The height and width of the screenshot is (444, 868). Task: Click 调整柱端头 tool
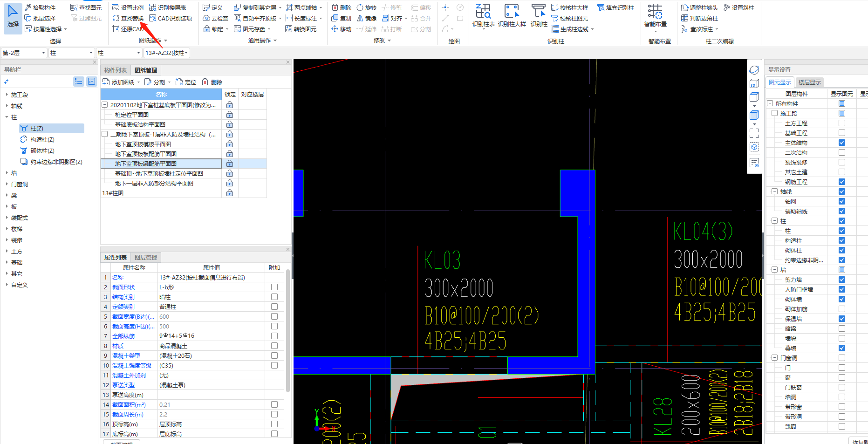[699, 7]
